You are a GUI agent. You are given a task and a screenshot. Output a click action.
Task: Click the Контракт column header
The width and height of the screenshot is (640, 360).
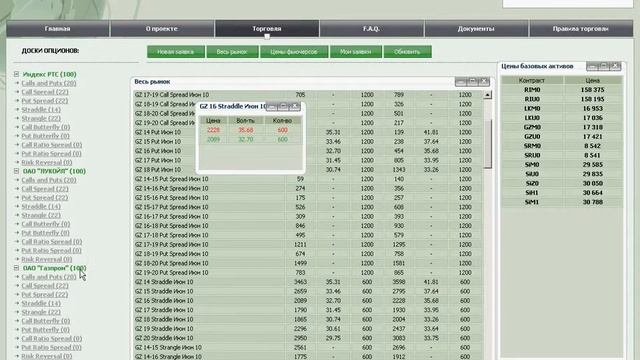click(532, 80)
